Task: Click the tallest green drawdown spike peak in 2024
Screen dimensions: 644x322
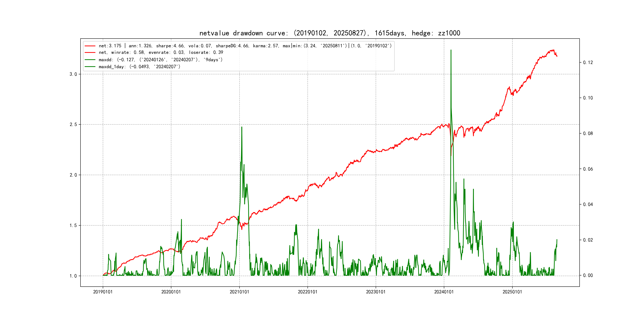Action: click(451, 50)
